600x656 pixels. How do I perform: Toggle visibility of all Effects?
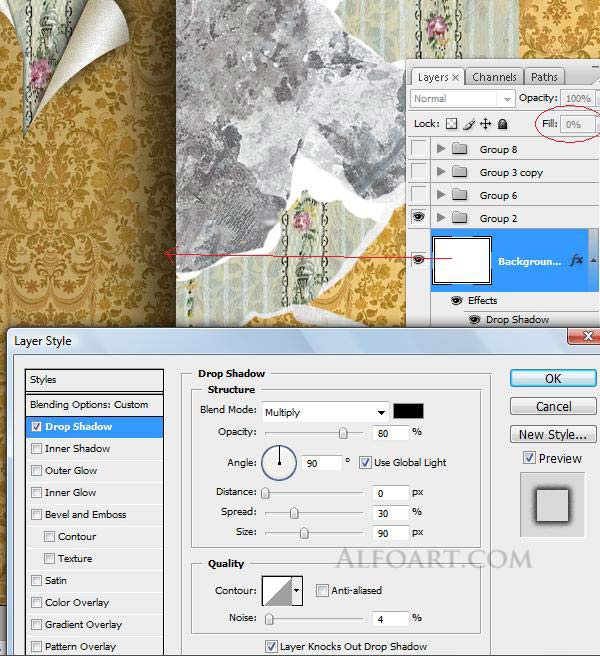456,300
